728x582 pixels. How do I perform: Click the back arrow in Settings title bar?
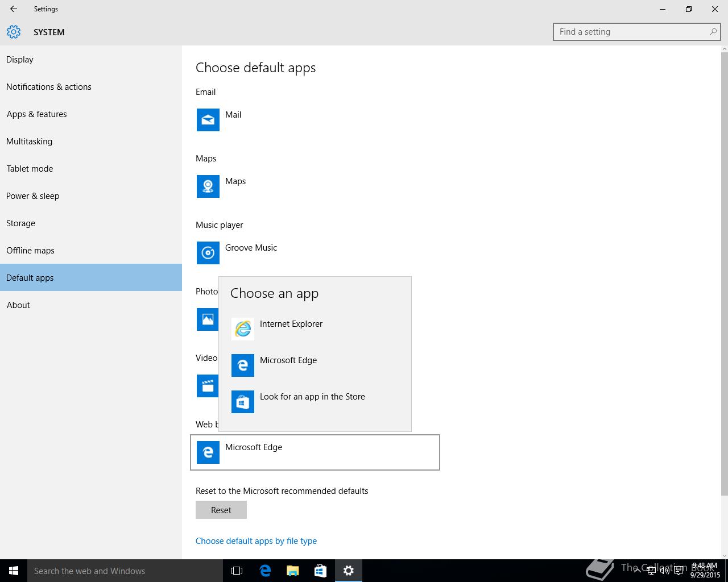pos(14,9)
